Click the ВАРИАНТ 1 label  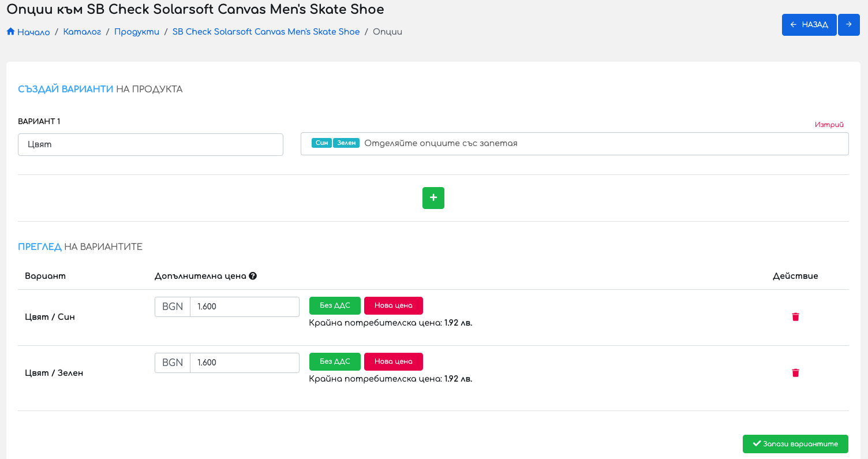click(39, 121)
